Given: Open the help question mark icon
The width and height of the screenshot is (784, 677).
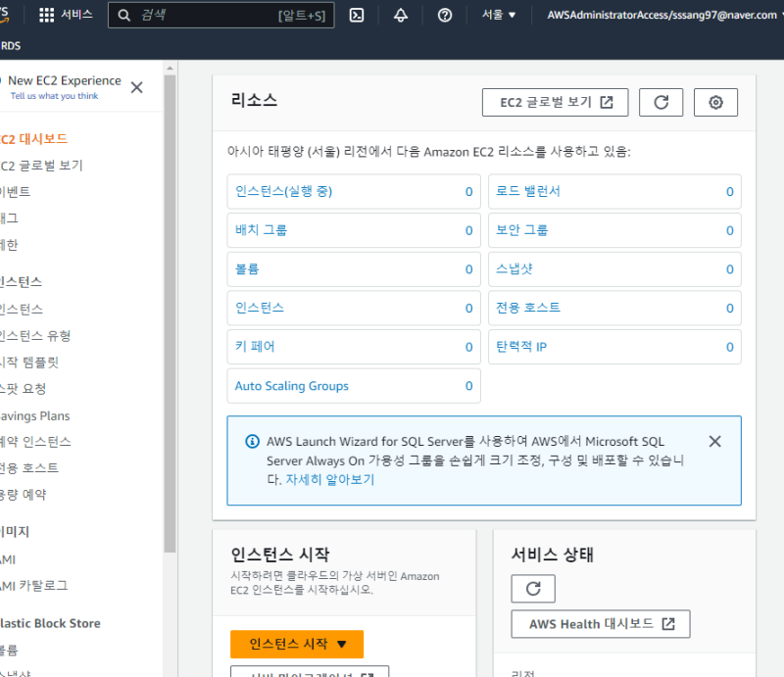Looking at the screenshot, I should 445,15.
